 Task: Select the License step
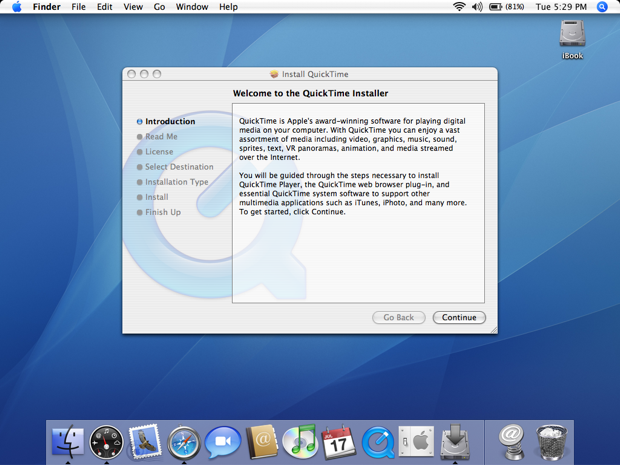pyautogui.click(x=155, y=151)
